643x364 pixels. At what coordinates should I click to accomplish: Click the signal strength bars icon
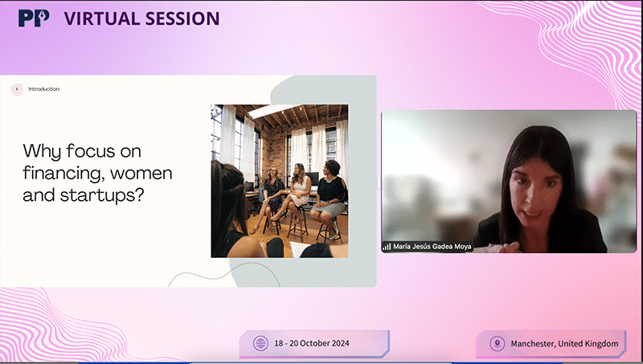(387, 247)
